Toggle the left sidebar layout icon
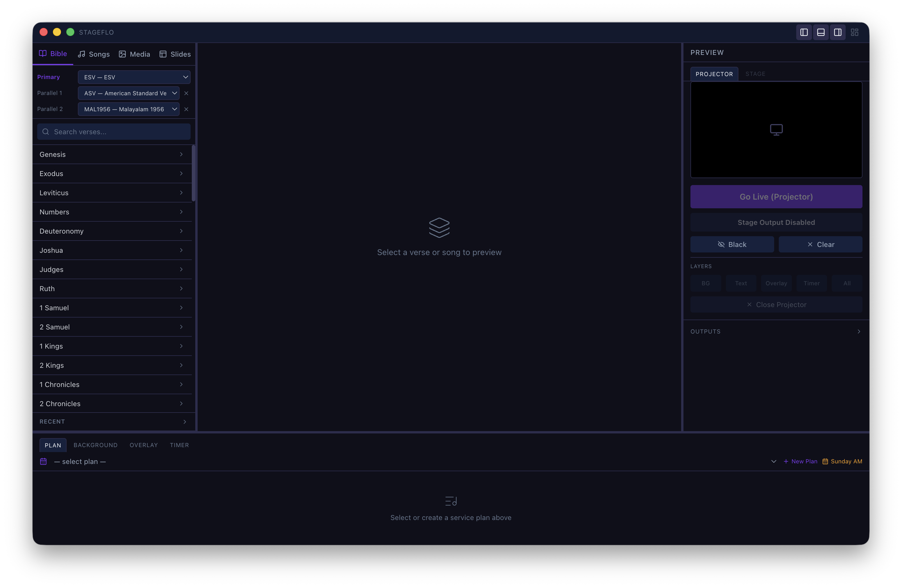The height and width of the screenshot is (588, 902). [x=804, y=32]
